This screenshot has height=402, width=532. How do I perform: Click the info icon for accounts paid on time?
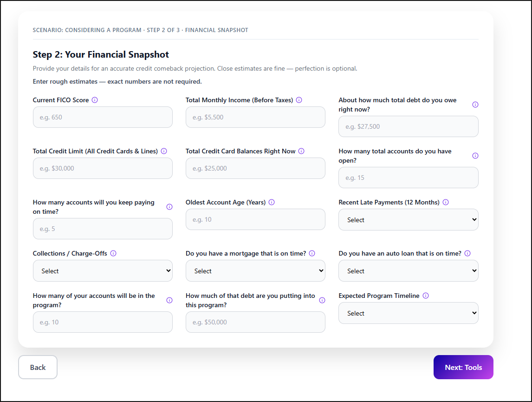(x=169, y=207)
